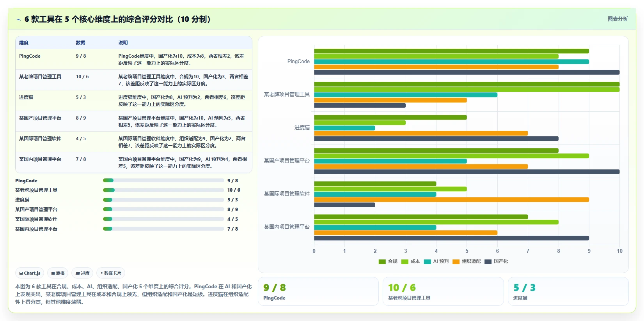The height and width of the screenshot is (321, 644).
Task: Click the PingCode cell in the table
Action: click(x=30, y=56)
